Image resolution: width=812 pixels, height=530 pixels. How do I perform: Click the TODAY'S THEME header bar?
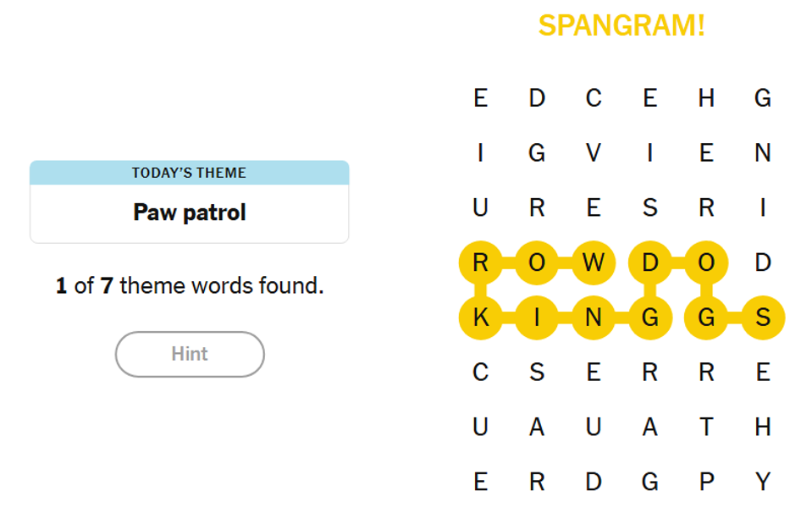click(189, 173)
